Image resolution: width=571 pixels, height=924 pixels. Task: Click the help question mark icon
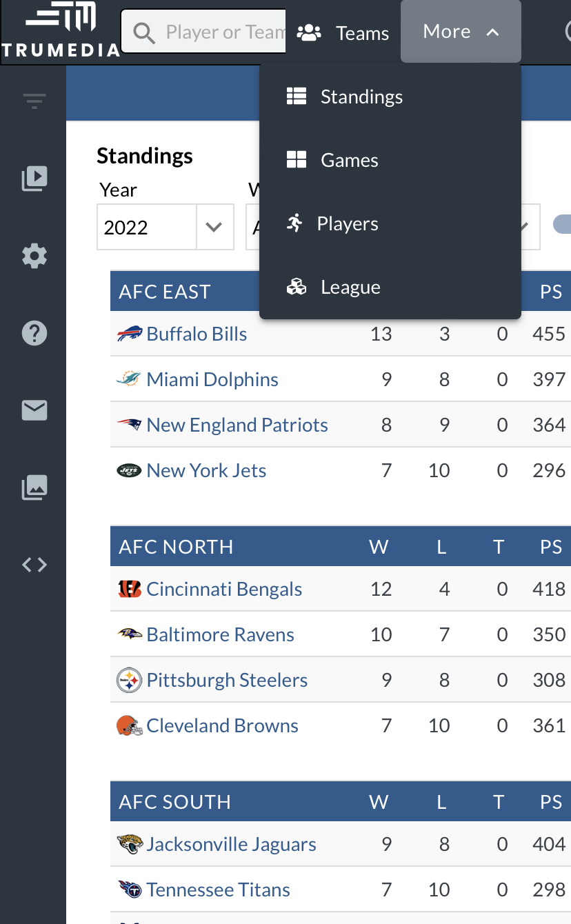[34, 334]
